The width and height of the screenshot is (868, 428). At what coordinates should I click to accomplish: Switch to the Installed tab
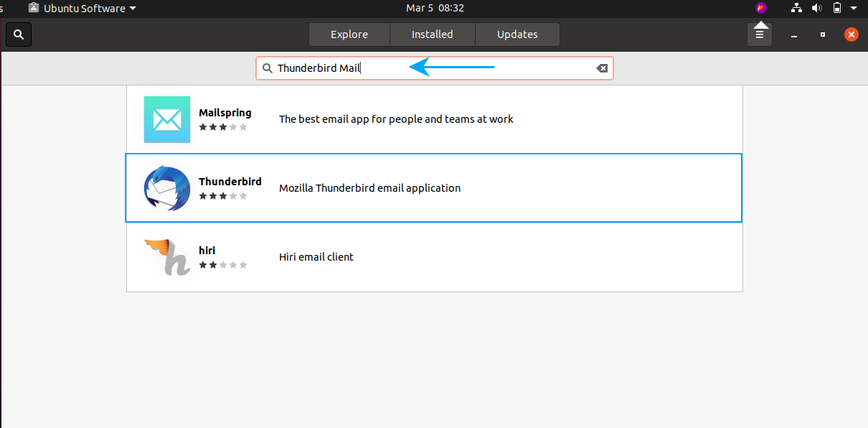(x=433, y=34)
